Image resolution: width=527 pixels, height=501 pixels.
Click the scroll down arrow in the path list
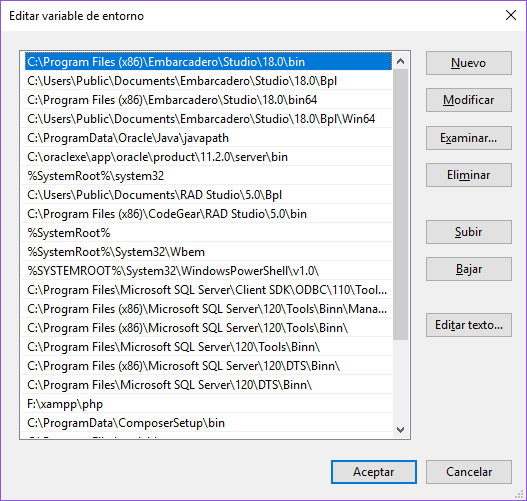click(400, 429)
